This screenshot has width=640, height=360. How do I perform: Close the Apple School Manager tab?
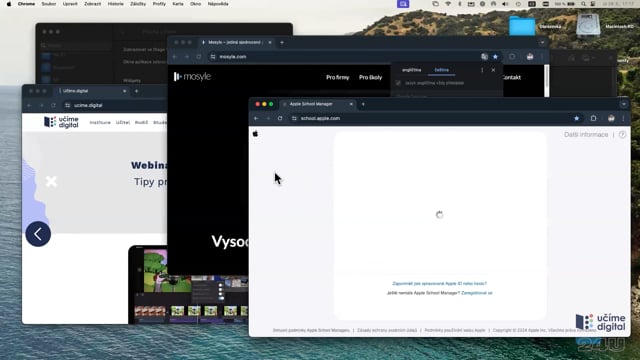coord(351,104)
